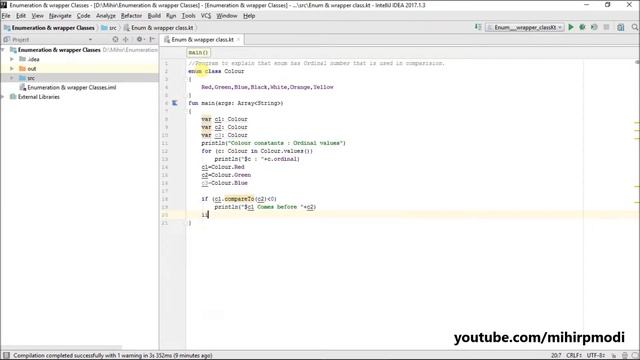Screen dimensions: 640x360
Task: Click c1=Colour.Red on line 14
Action: point(223,167)
